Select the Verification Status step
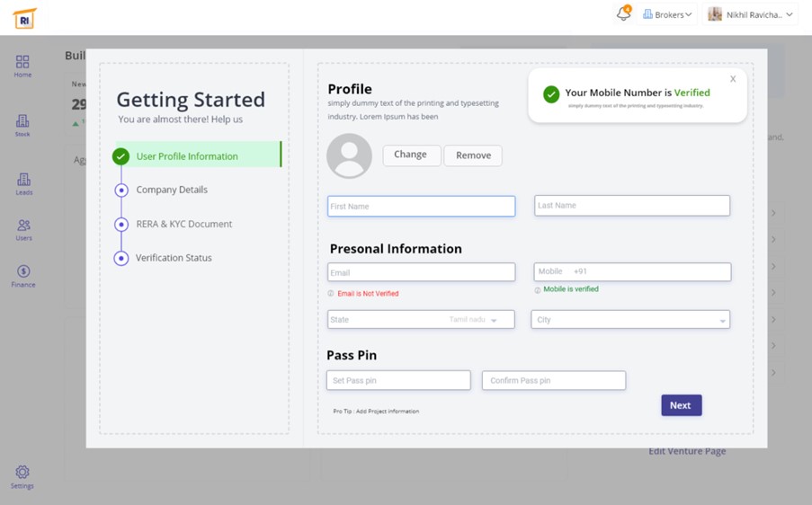 click(x=174, y=258)
